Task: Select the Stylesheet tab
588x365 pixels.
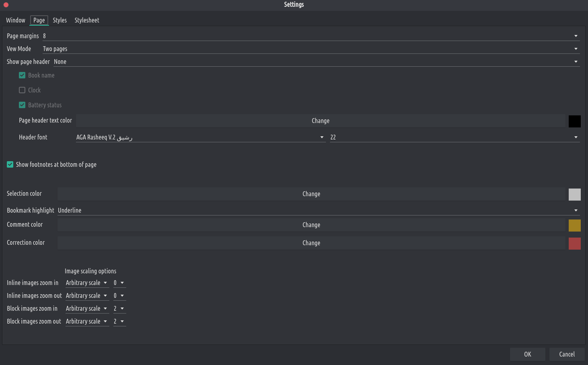Action: coord(87,20)
